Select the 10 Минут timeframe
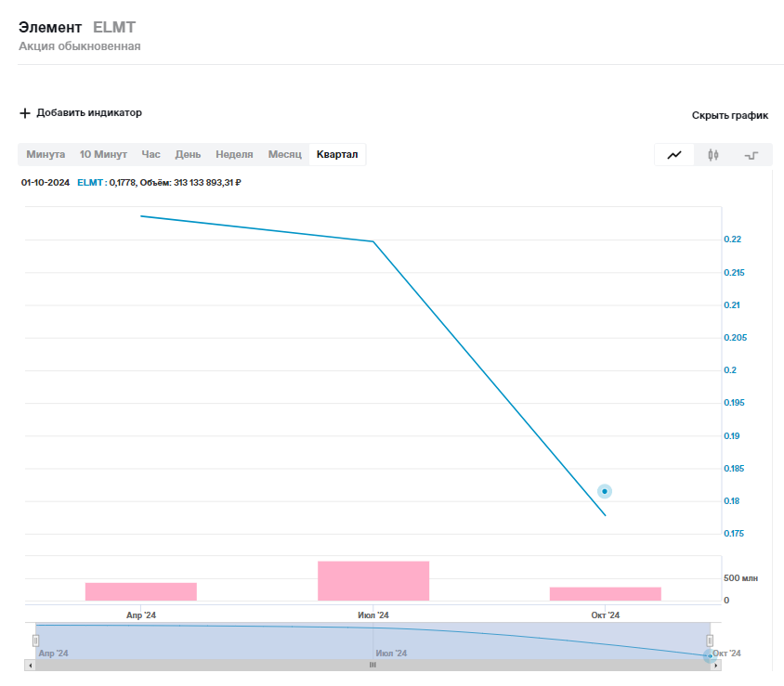The height and width of the screenshot is (686, 784). (x=103, y=154)
